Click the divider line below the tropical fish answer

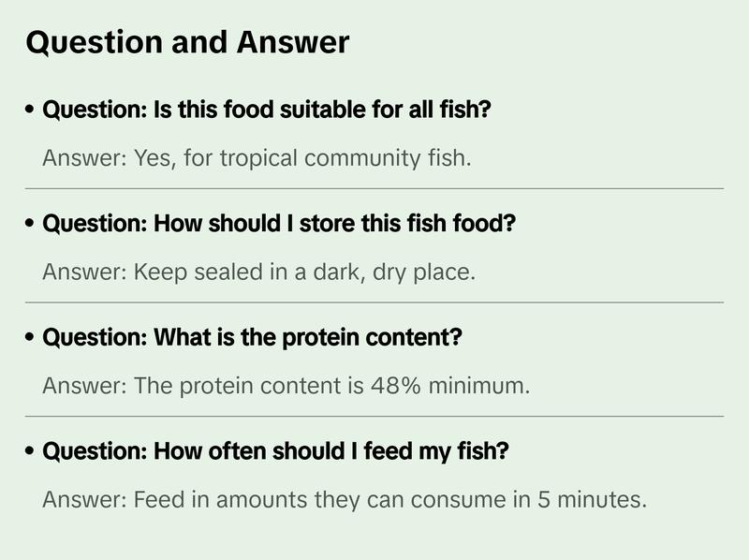click(374, 188)
